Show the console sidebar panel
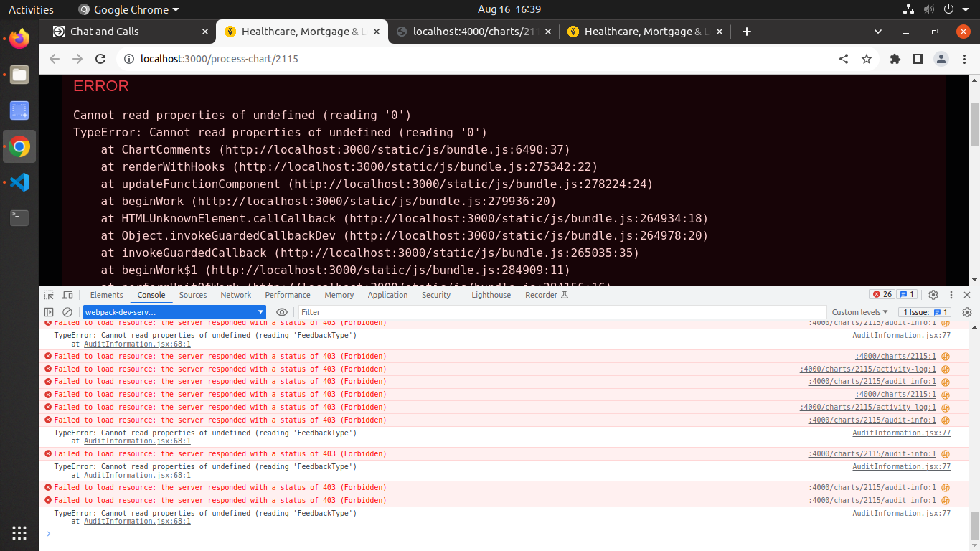 [49, 312]
